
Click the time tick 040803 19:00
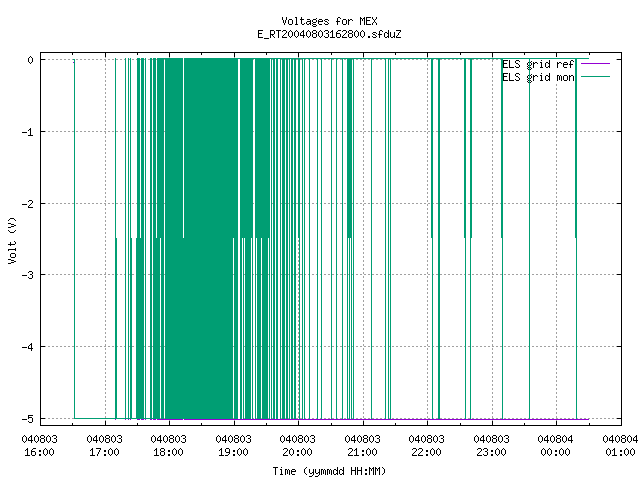(x=233, y=446)
